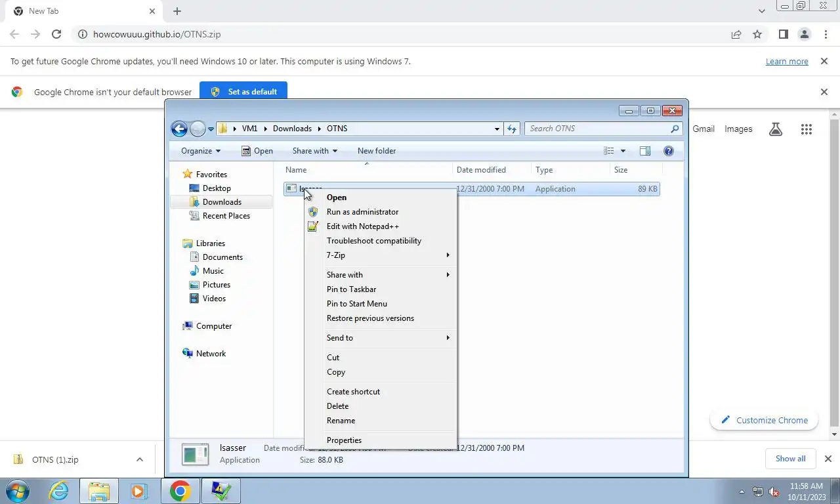The width and height of the screenshot is (840, 504).
Task: Open the Gmail link
Action: [703, 129]
